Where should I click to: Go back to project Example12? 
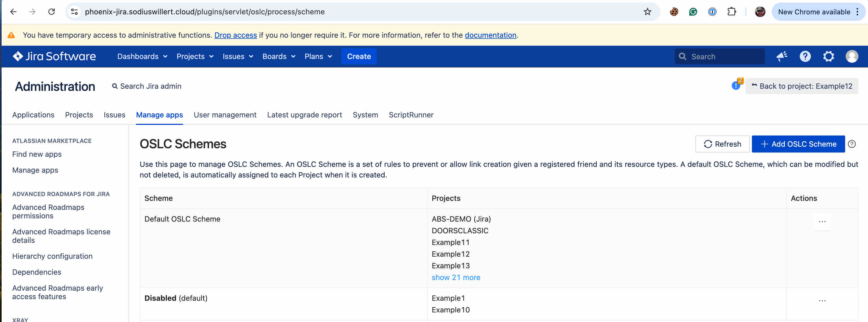(x=802, y=86)
